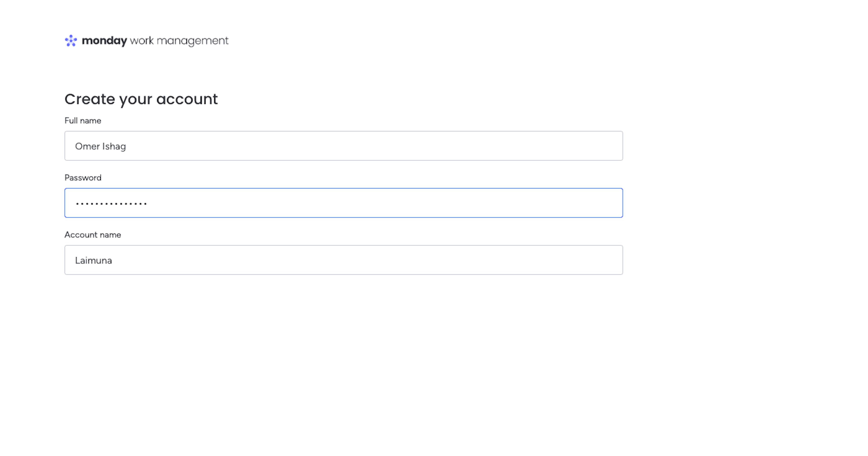
Task: Place cursor on "Laimuna" account name text
Action: tap(93, 260)
